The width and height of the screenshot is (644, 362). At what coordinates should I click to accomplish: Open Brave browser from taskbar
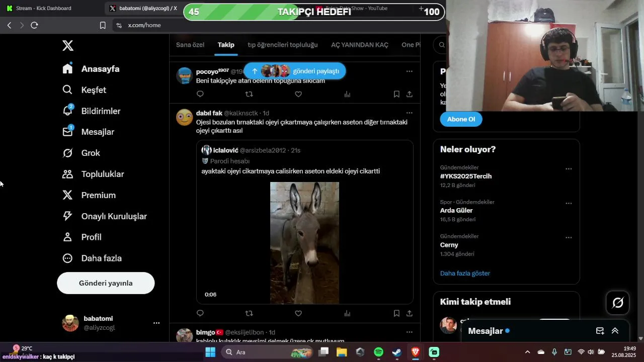(x=416, y=352)
